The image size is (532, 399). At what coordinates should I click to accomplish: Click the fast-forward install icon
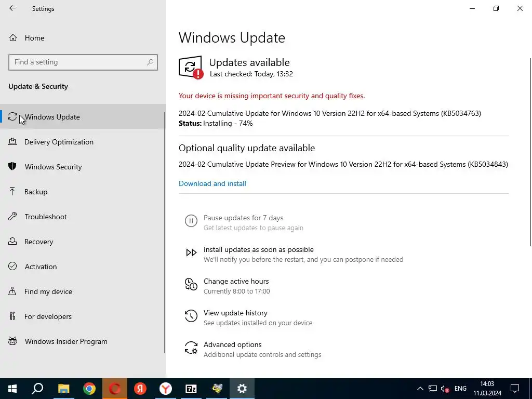(191, 252)
